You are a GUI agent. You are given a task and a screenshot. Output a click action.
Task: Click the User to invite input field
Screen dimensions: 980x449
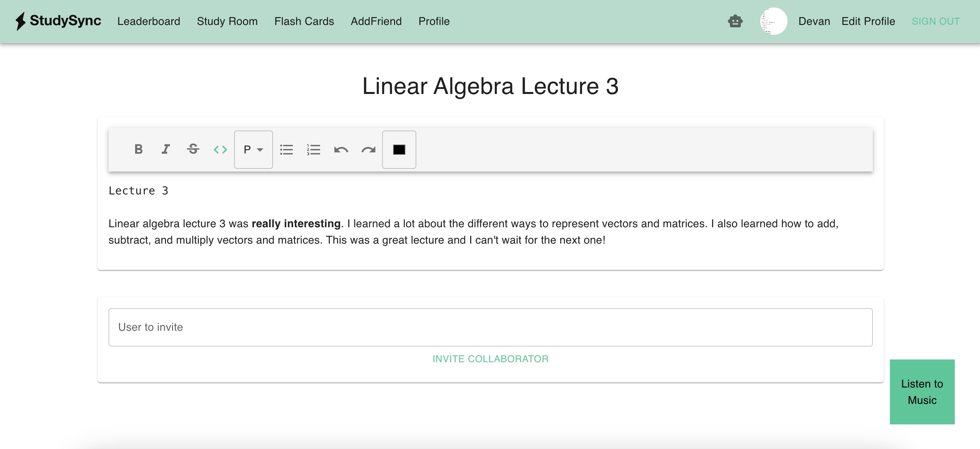click(491, 326)
